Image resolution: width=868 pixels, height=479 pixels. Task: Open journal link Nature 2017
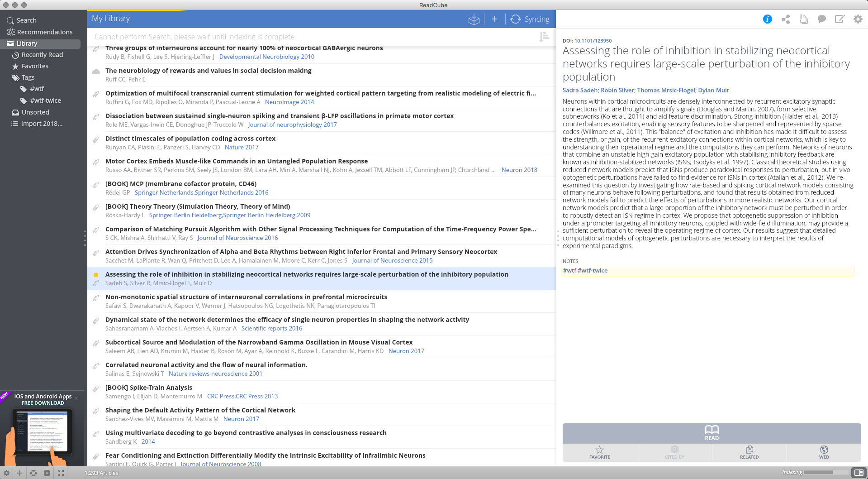(242, 147)
